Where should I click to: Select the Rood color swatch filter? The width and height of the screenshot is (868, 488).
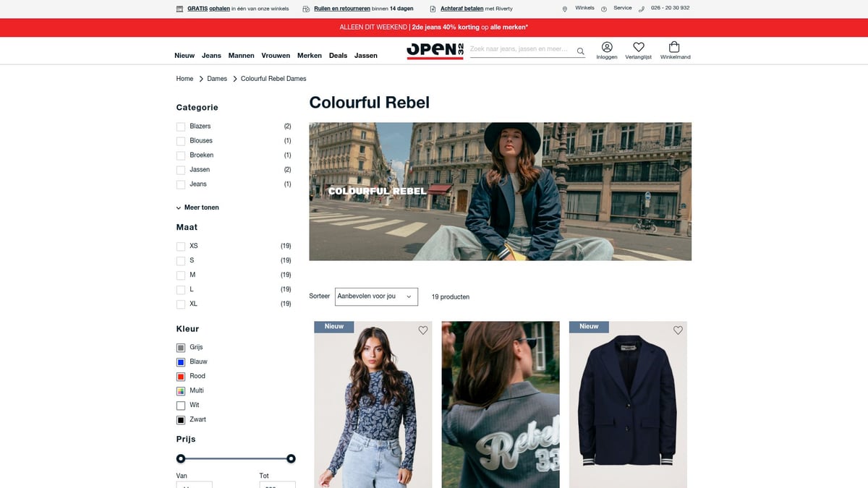click(181, 377)
